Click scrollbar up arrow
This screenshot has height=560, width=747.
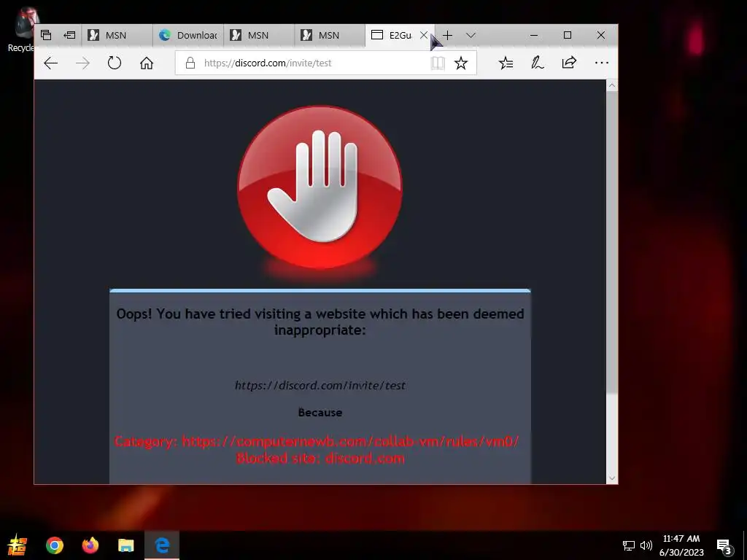click(x=612, y=86)
